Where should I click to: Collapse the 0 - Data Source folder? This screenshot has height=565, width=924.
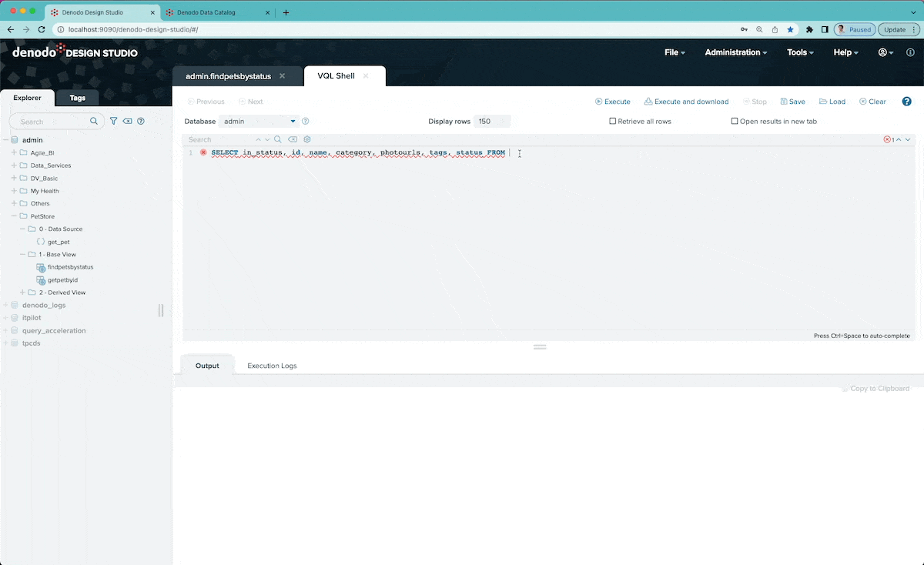22,229
